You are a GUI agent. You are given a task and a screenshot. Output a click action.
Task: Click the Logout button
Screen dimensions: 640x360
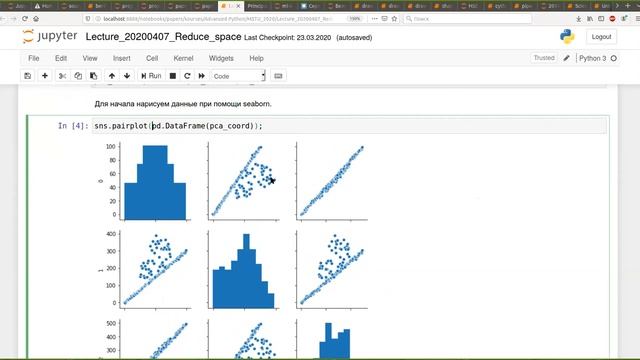tap(601, 37)
